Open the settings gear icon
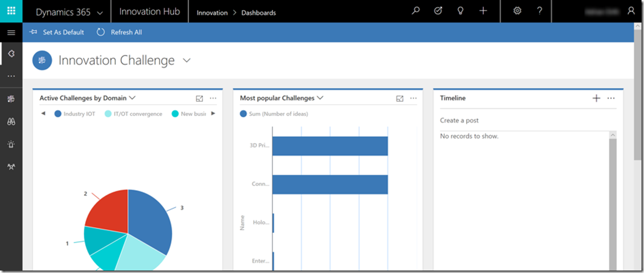Image resolution: width=644 pixels, height=273 pixels. click(517, 11)
